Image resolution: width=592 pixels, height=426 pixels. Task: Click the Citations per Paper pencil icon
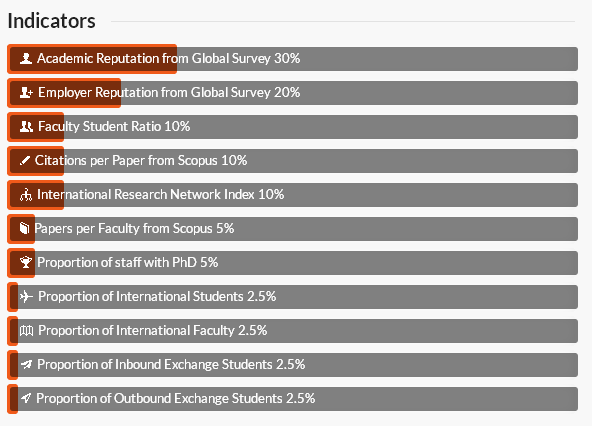click(25, 161)
